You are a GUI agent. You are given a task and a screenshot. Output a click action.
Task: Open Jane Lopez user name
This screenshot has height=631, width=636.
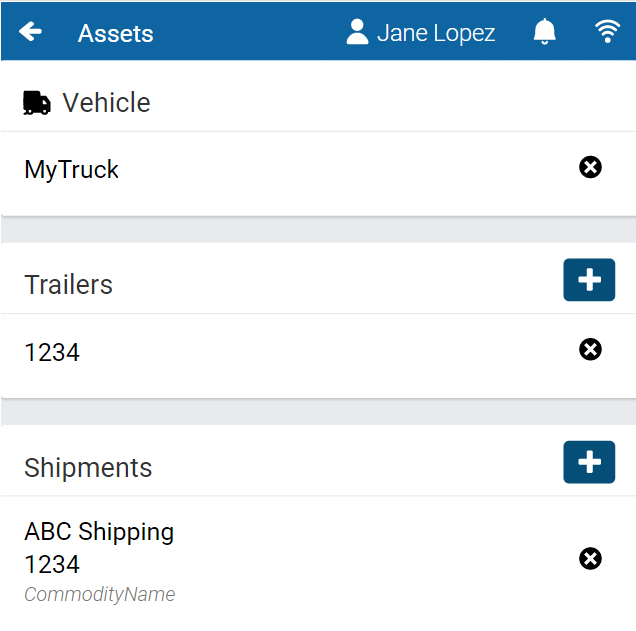click(436, 33)
